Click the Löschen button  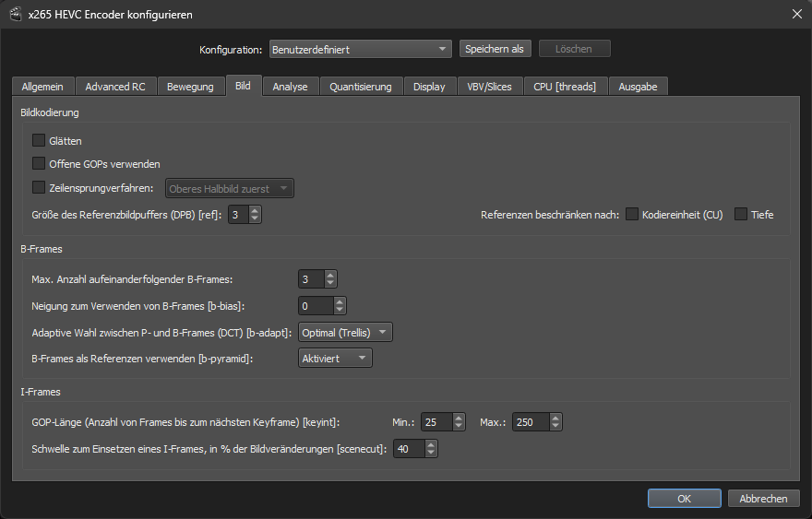[574, 49]
